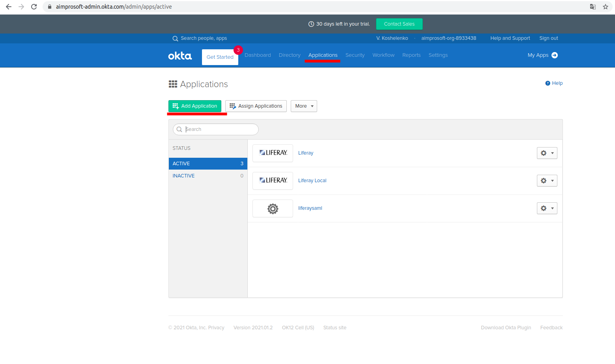The image size is (615, 364).
Task: Open settings gear dropdown for Liferay Local
Action: point(547,181)
